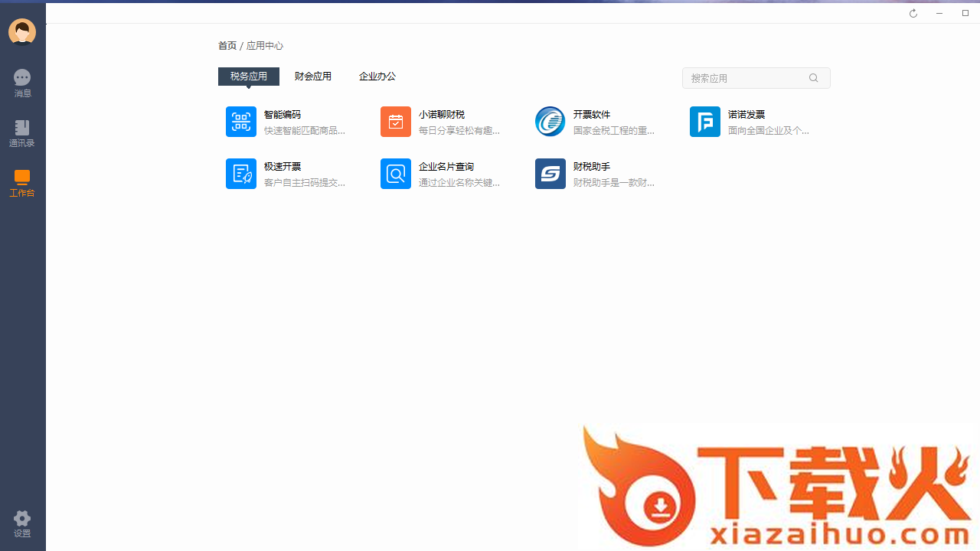Open the 消息 messages section
The image size is (980, 551).
pos(22,83)
